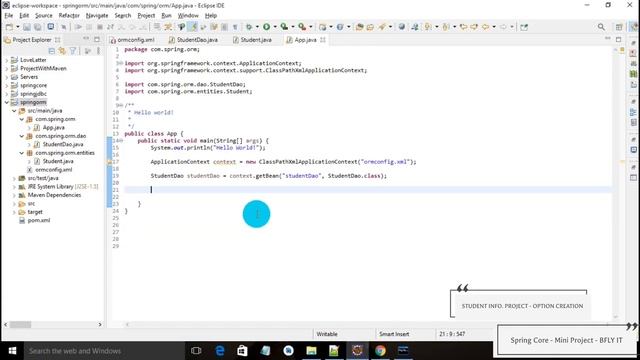This screenshot has height=360, width=640.
Task: Click the Open Web Browser globe icon
Action: (x=402, y=27)
